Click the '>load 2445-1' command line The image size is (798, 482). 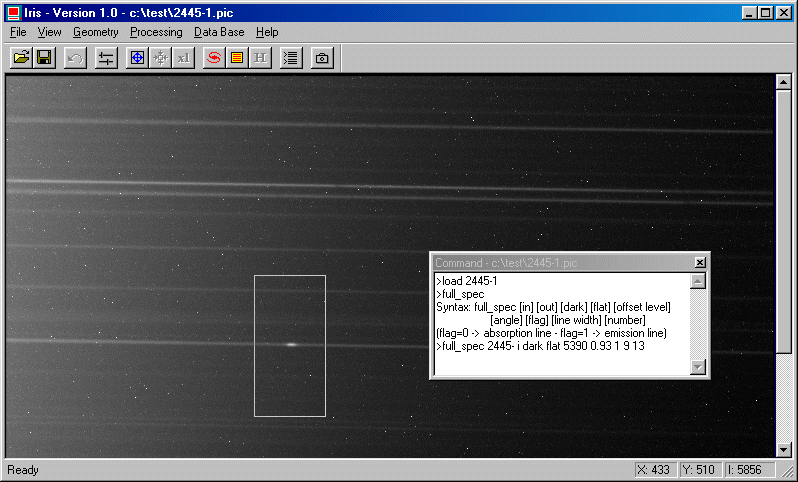467,281
